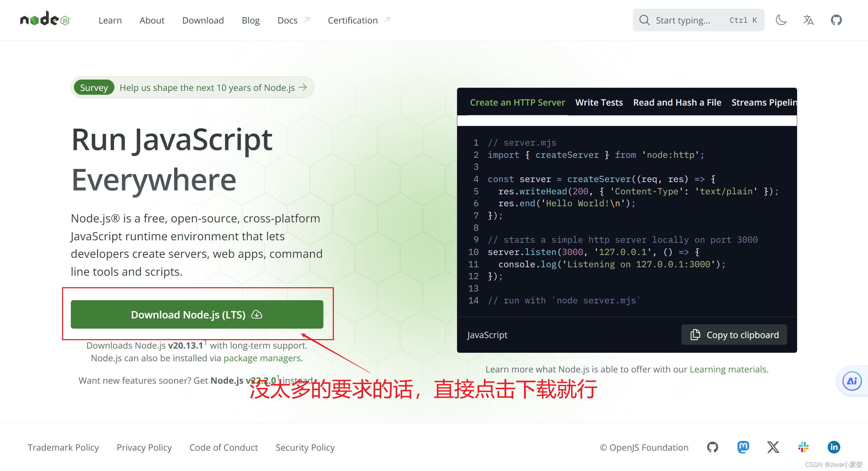Open the X (Twitter) social icon

tap(773, 447)
